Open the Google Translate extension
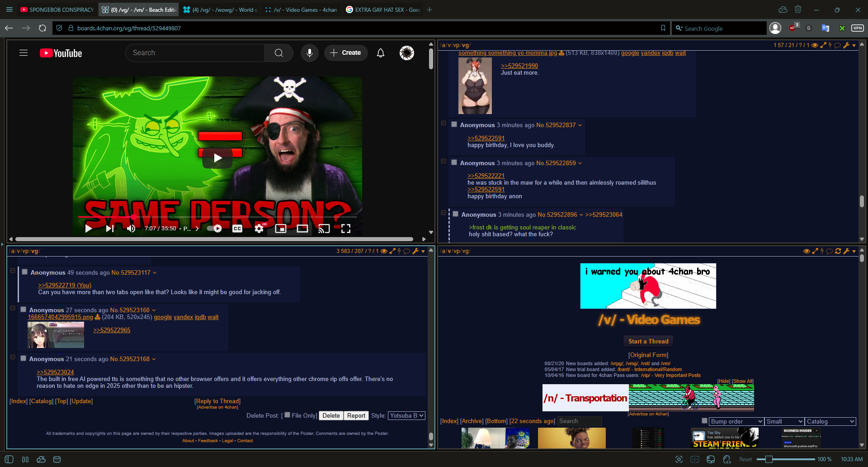Image resolution: width=868 pixels, height=467 pixels. pos(826,28)
